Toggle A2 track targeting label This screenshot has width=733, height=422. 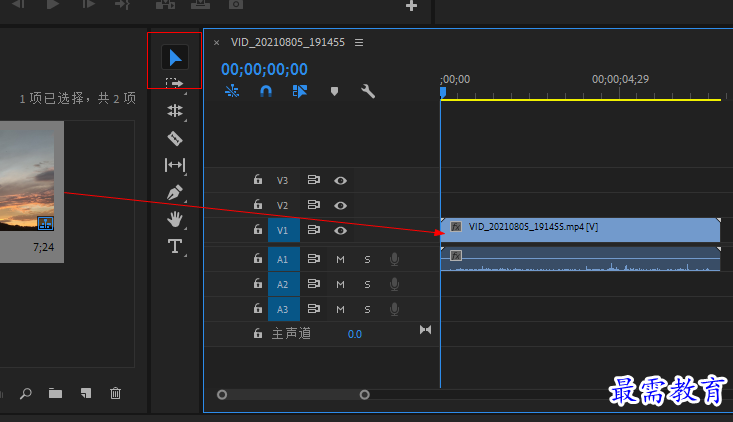tap(283, 284)
